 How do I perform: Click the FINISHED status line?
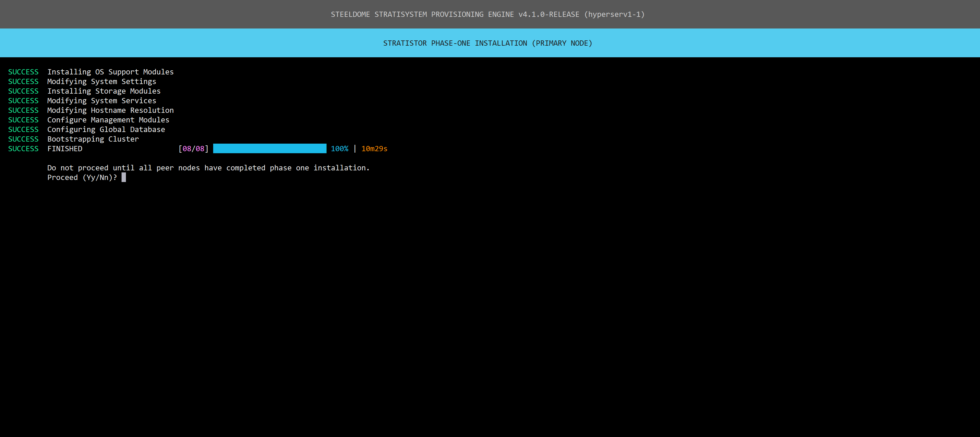click(x=65, y=149)
